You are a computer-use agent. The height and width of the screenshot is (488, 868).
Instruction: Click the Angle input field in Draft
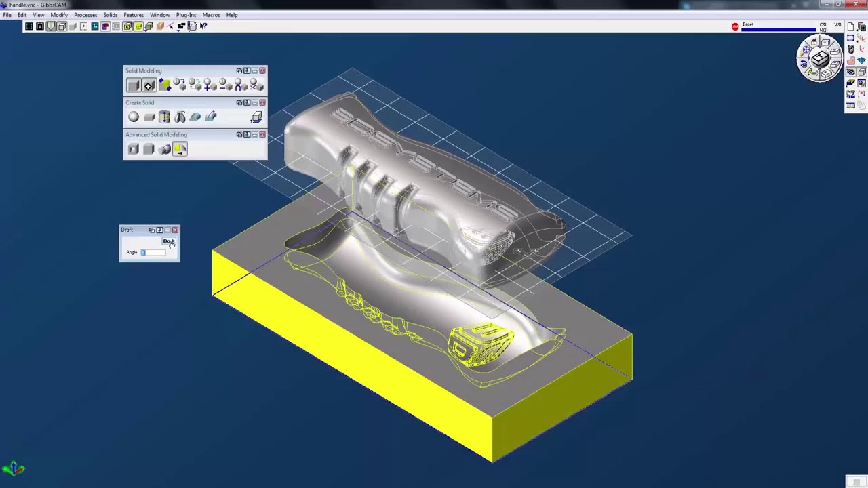tap(153, 252)
